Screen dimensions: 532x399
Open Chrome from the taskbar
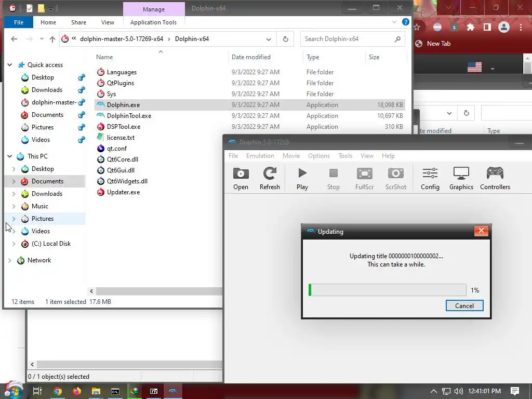[x=58, y=392]
